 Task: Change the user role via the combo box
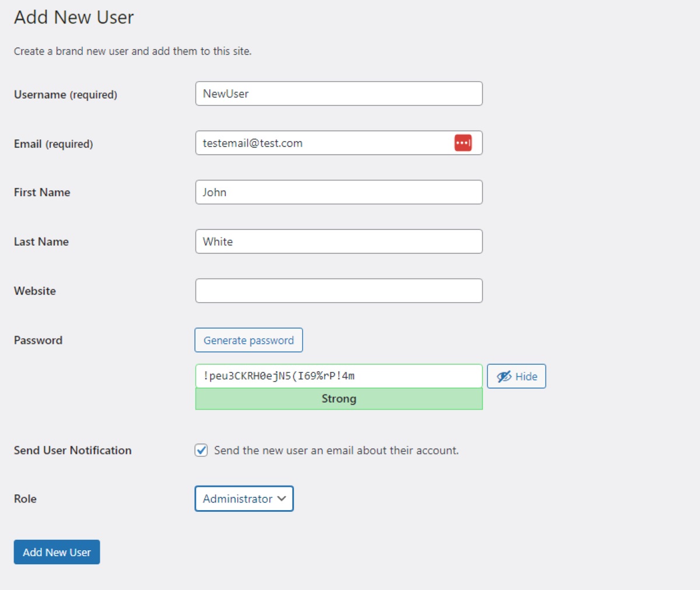(244, 498)
